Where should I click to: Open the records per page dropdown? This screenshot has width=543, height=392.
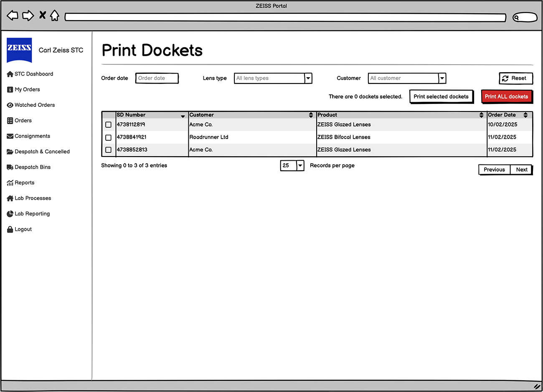click(292, 166)
